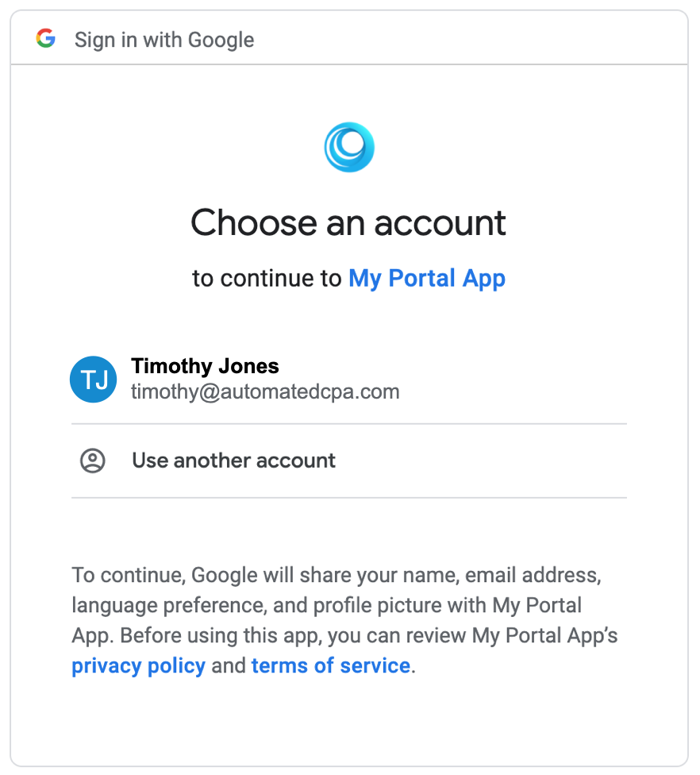The width and height of the screenshot is (700, 775).
Task: Select the Timothy Jones account
Action: [x=349, y=380]
